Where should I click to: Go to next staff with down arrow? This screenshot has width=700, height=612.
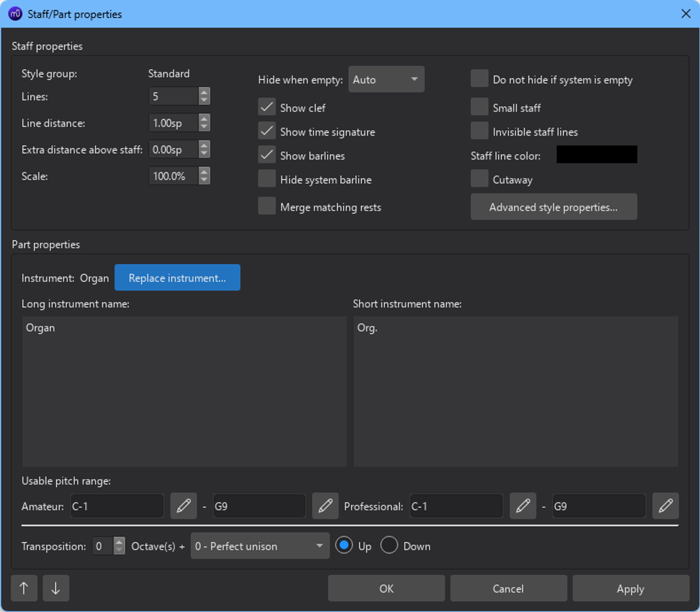click(56, 588)
